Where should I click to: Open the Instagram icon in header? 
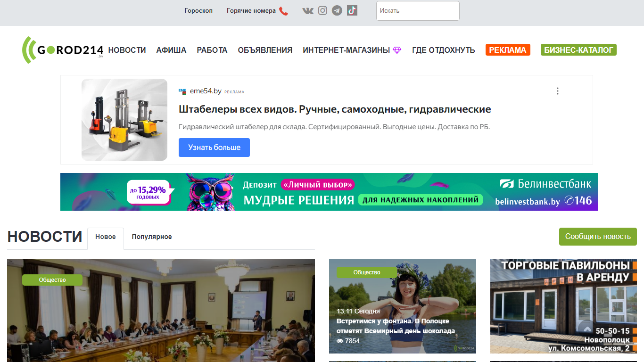coord(322,10)
